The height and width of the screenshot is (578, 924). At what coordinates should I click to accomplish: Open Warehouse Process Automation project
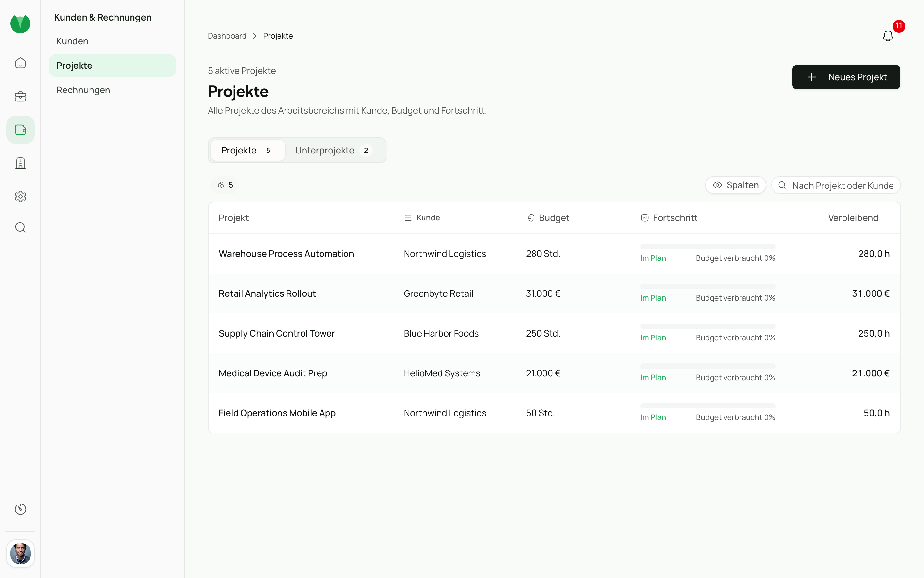point(287,254)
